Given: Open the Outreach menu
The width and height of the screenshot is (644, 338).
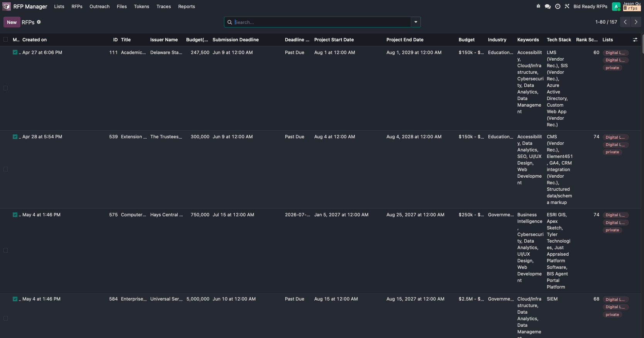Looking at the screenshot, I should click(100, 7).
